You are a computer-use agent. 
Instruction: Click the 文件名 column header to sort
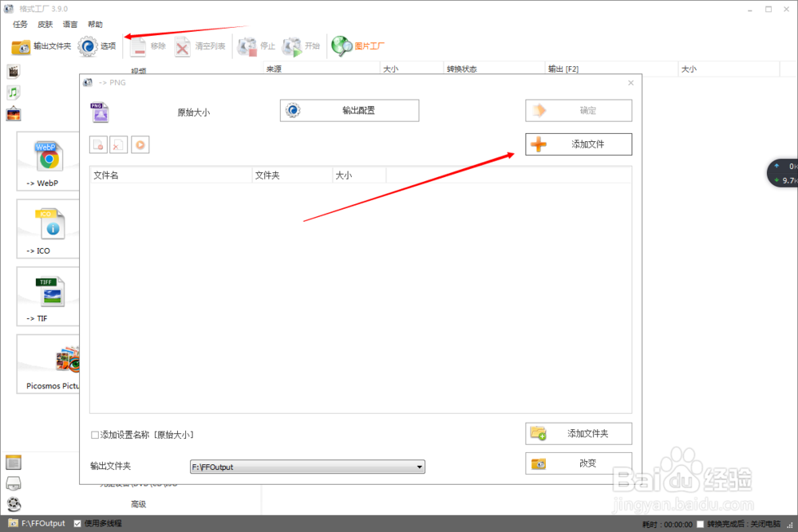106,175
